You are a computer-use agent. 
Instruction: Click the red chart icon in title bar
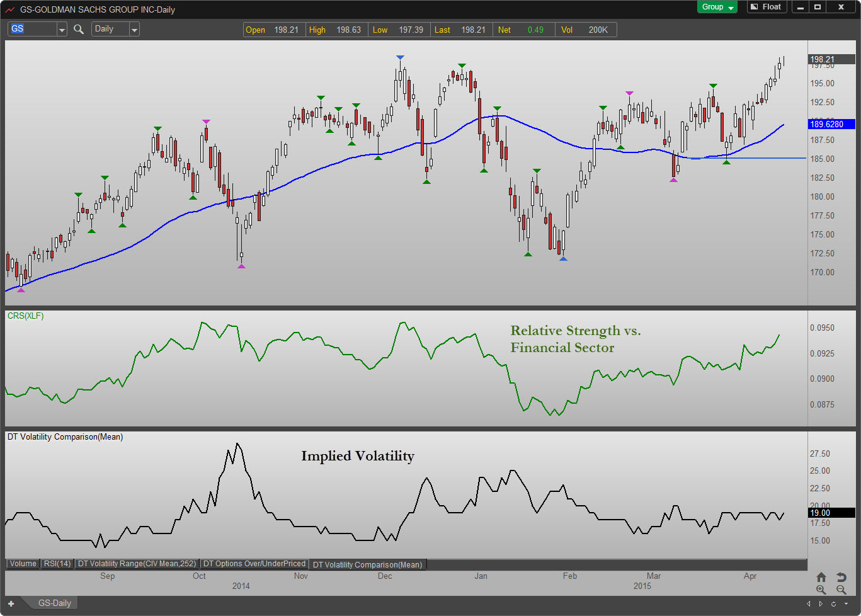tap(10, 9)
